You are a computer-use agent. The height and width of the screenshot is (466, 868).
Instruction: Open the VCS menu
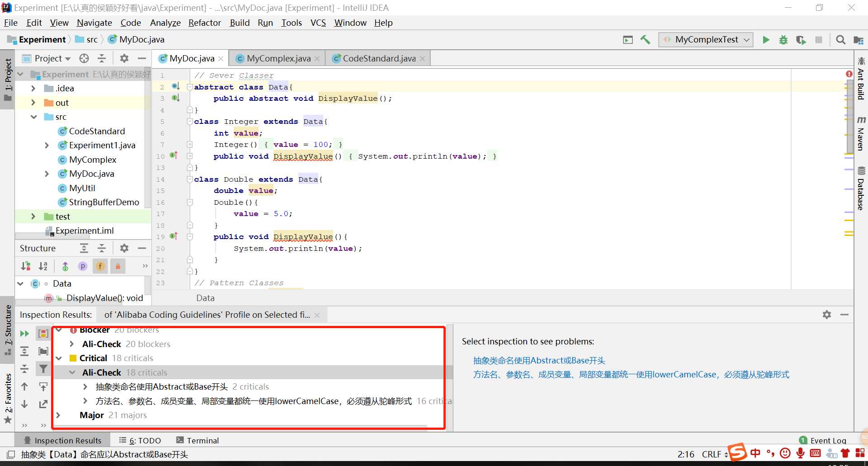tap(318, 23)
